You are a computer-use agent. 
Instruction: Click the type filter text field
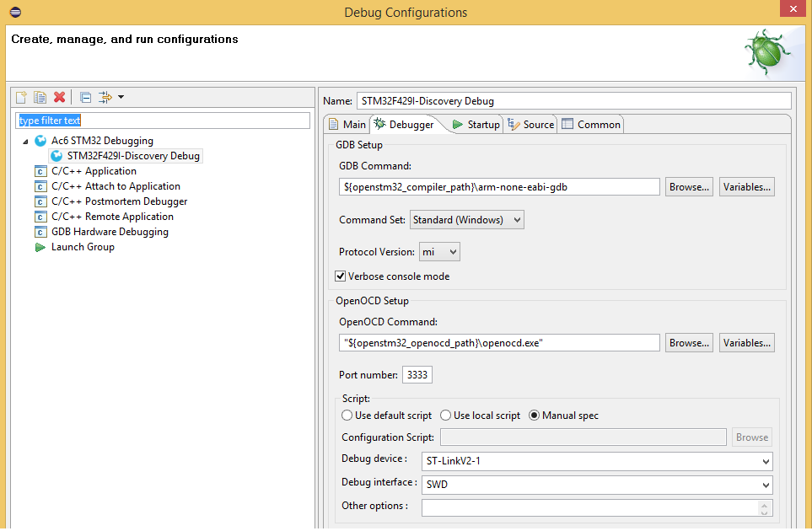[163, 121]
